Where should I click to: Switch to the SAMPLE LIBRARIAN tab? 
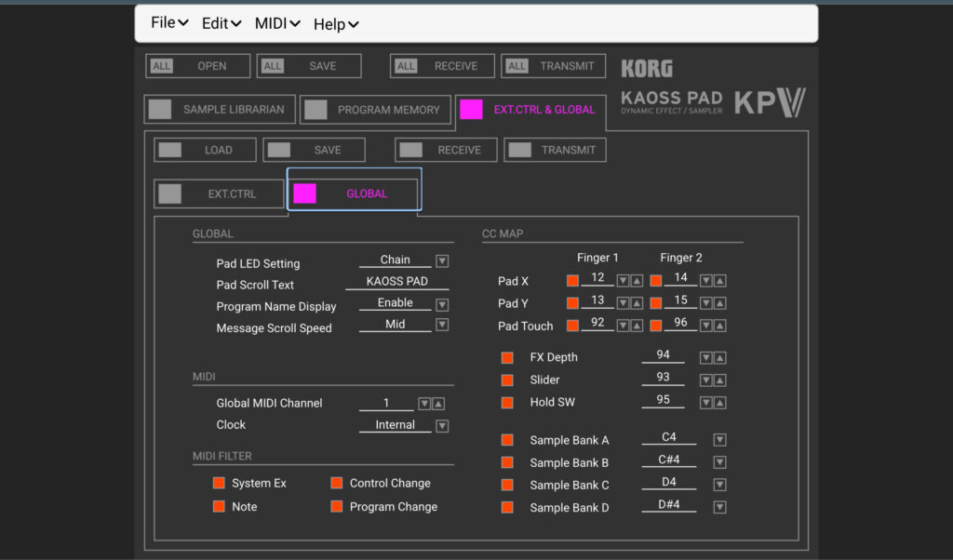tap(219, 109)
